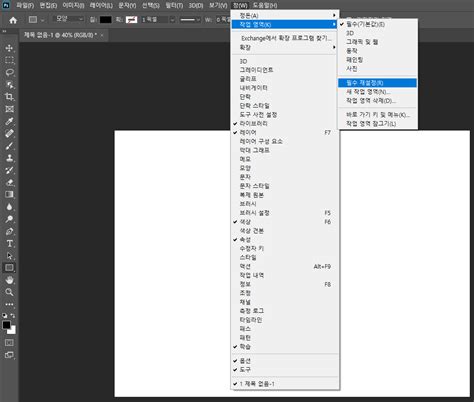Select the Horizontal Type tool

tap(9, 243)
